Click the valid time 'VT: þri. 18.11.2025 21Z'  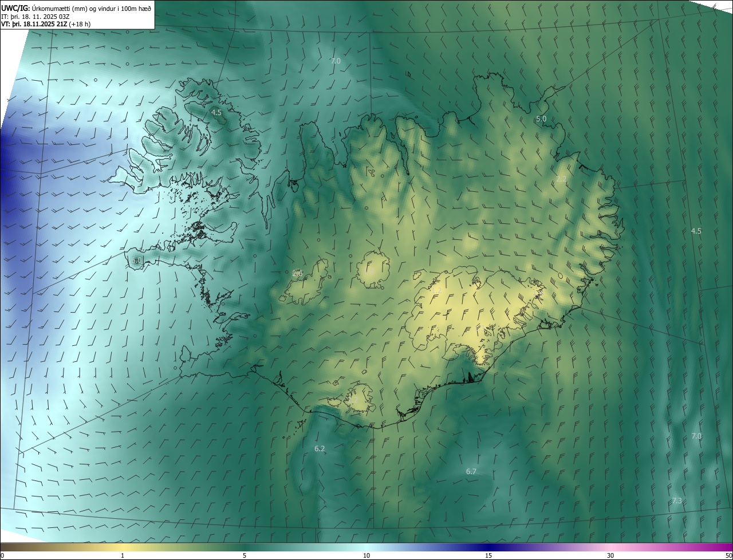tap(33, 24)
